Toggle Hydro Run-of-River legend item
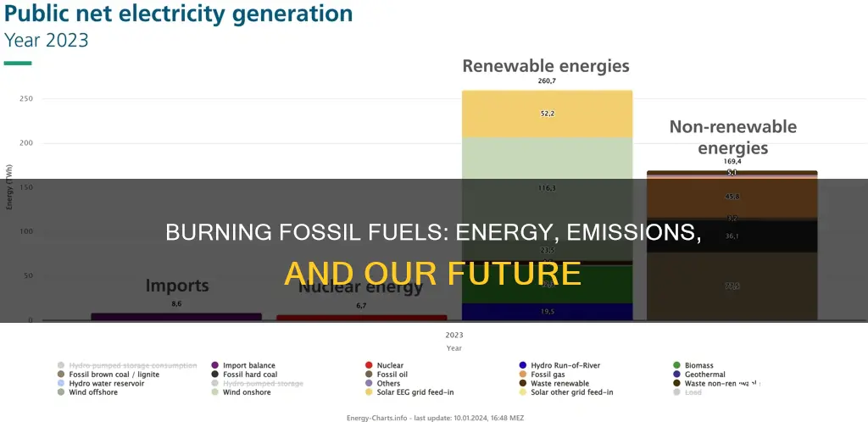This screenshot has height=422, width=868. tap(559, 365)
